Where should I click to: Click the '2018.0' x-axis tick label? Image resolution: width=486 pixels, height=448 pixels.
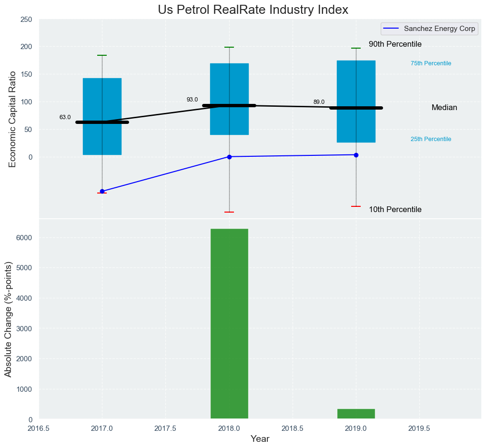229,428
